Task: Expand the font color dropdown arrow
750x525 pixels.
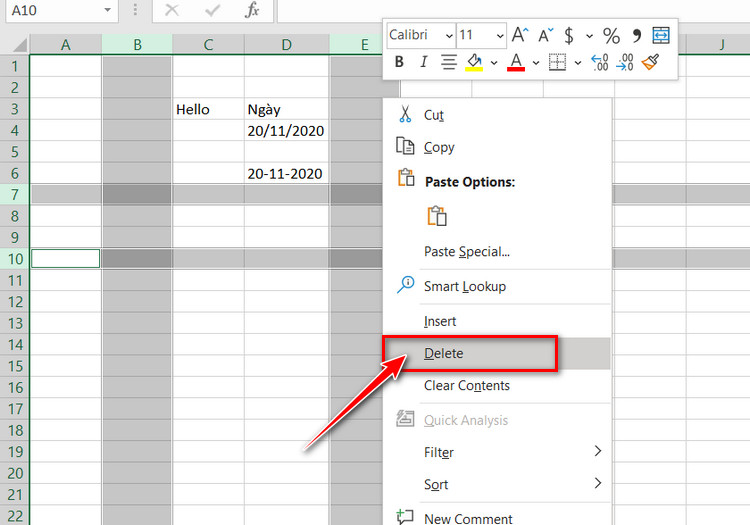Action: 536,63
